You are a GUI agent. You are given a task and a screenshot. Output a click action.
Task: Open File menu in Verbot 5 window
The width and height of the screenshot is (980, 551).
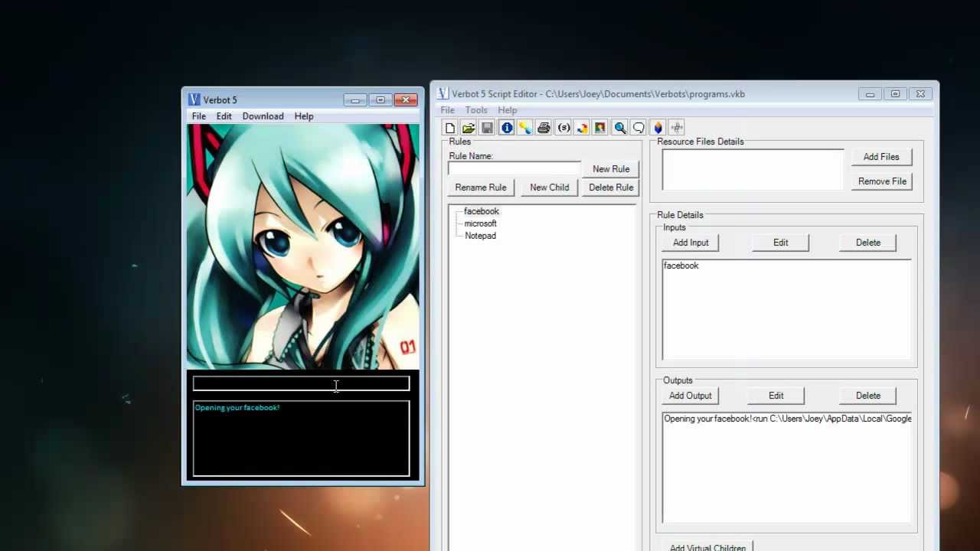[199, 116]
